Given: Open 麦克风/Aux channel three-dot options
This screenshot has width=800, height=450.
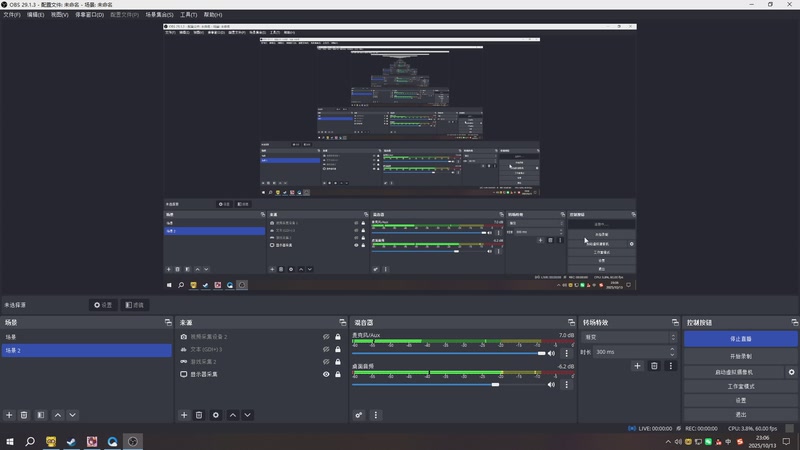Looking at the screenshot, I should [x=566, y=353].
